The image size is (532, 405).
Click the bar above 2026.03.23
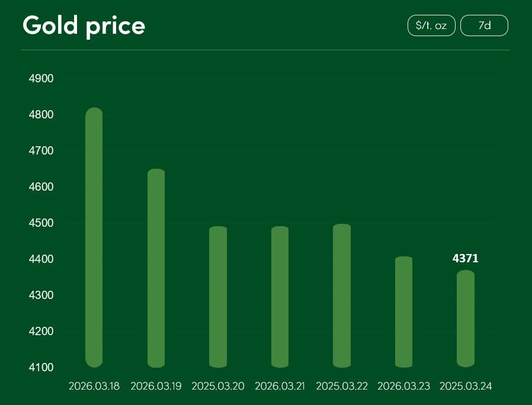point(403,311)
